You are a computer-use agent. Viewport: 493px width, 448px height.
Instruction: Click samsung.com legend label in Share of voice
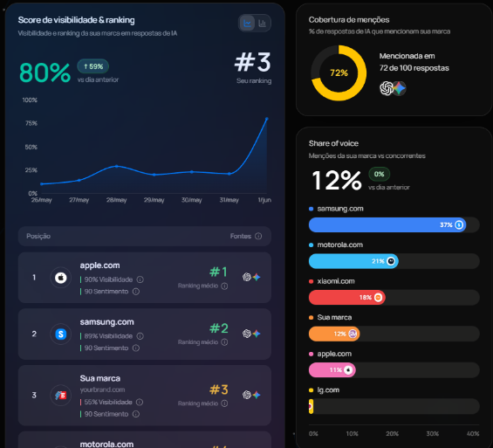(340, 209)
